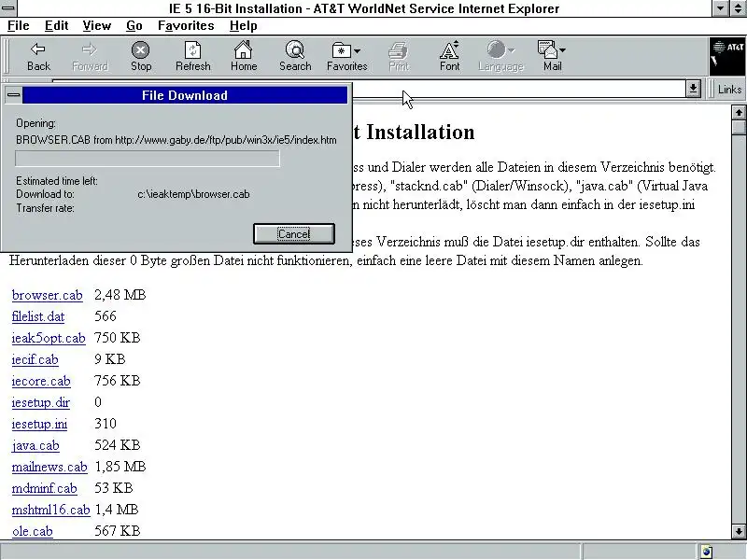Click the download progress bar
This screenshot has width=747, height=560.
(148, 159)
